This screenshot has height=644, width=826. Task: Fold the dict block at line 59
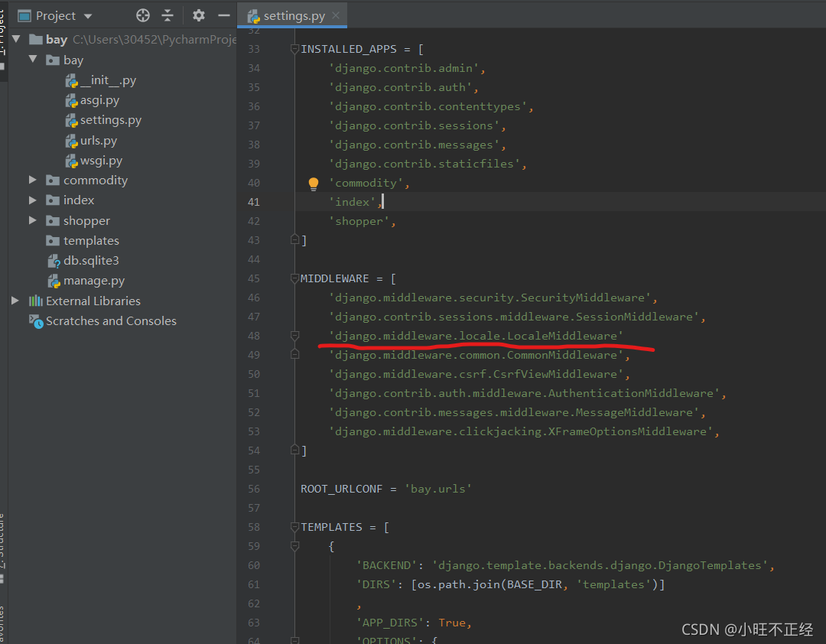pyautogui.click(x=295, y=547)
